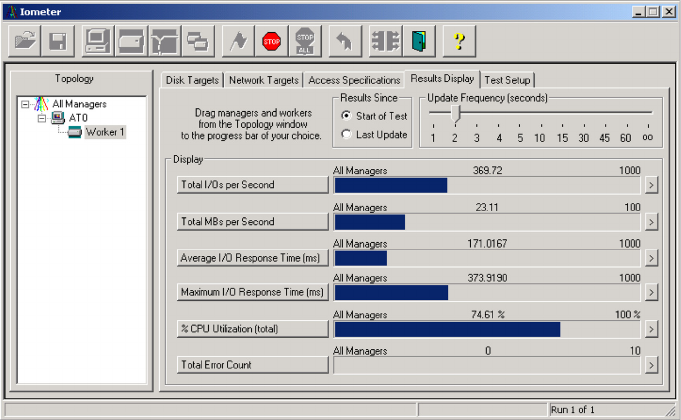This screenshot has width=681, height=420.
Task: Collapse the AT0 manager node
Action: pos(42,118)
